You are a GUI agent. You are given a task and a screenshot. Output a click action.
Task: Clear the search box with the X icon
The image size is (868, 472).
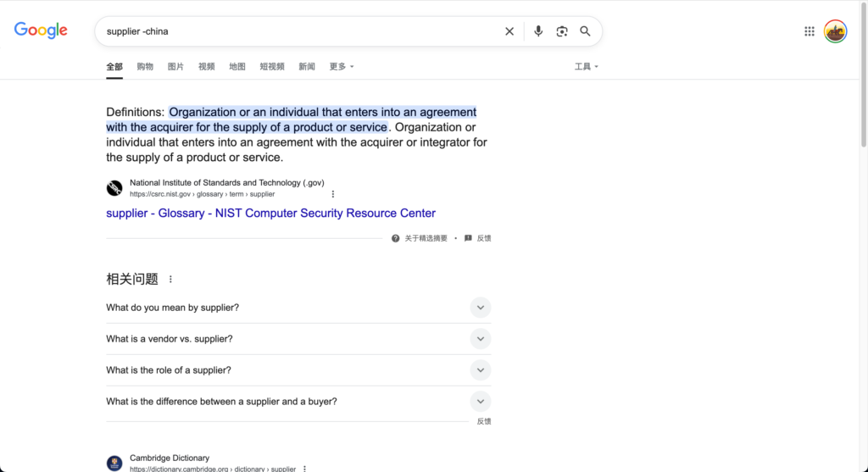pos(509,31)
